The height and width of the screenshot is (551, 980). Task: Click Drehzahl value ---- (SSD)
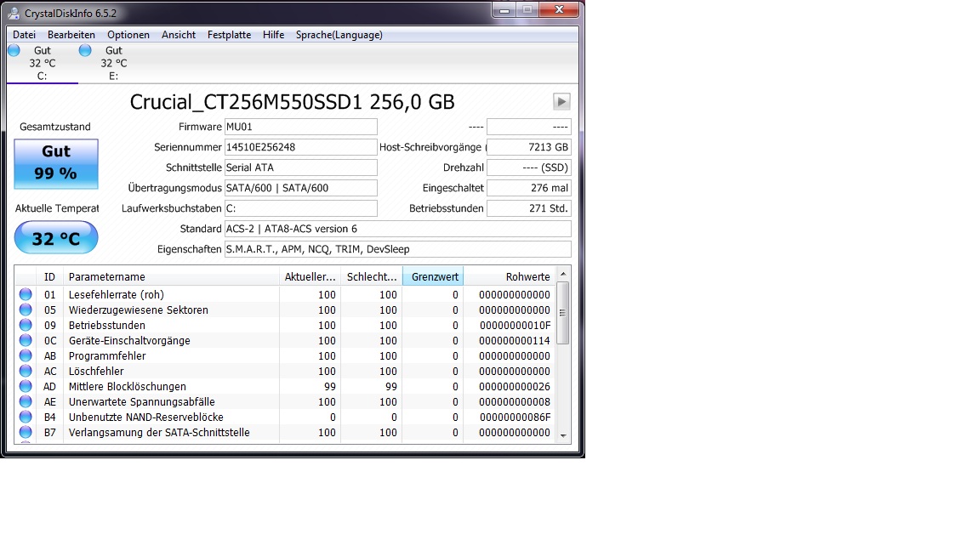click(x=529, y=168)
